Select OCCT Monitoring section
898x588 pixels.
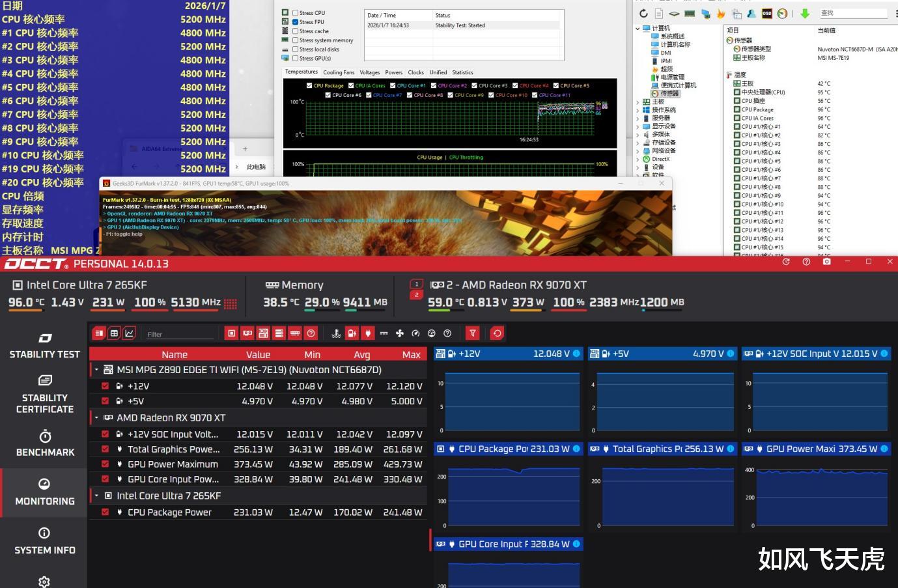pyautogui.click(x=44, y=492)
